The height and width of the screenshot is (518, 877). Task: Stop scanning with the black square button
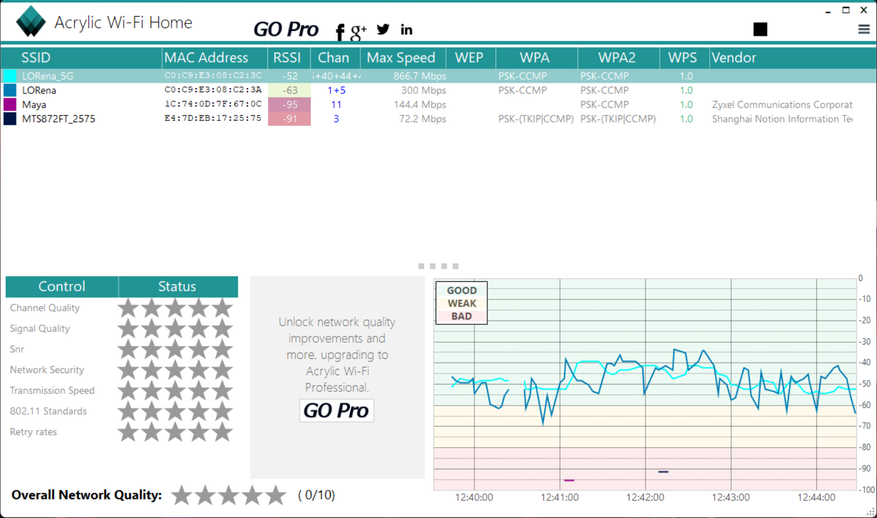760,29
